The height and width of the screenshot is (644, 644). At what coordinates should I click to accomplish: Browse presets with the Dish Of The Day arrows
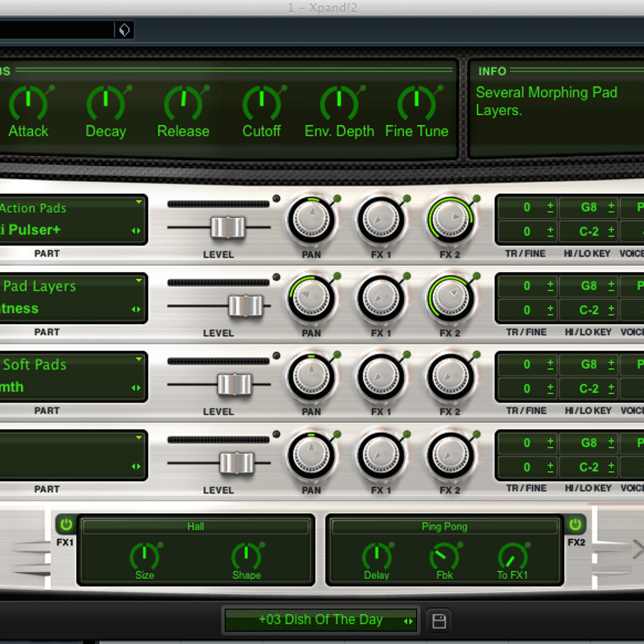409,620
